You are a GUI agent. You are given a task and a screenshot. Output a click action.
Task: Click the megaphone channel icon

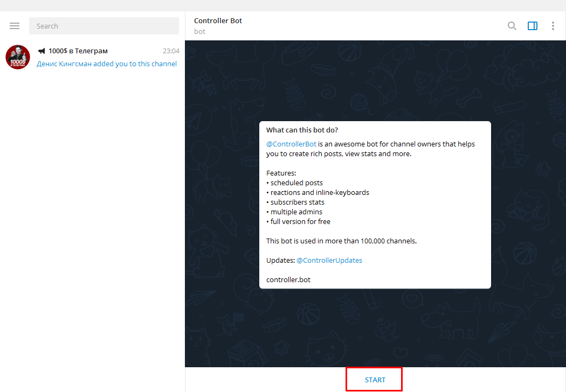pyautogui.click(x=42, y=51)
